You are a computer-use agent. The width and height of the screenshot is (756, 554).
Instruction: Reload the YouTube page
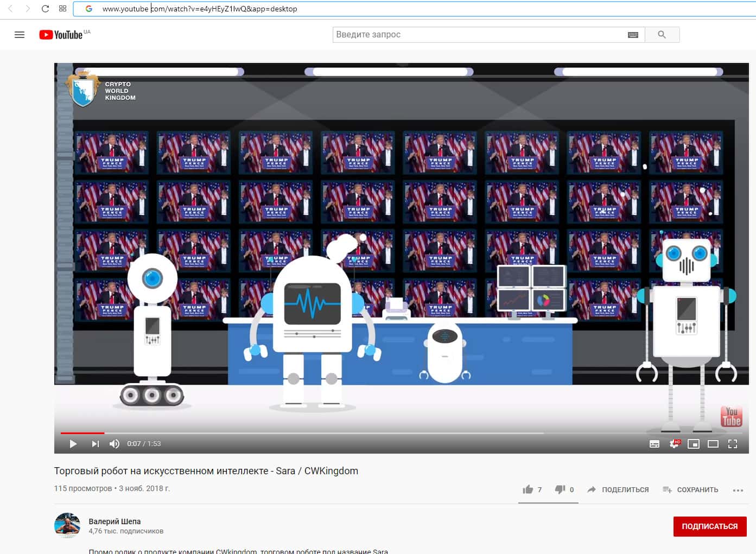pyautogui.click(x=46, y=9)
